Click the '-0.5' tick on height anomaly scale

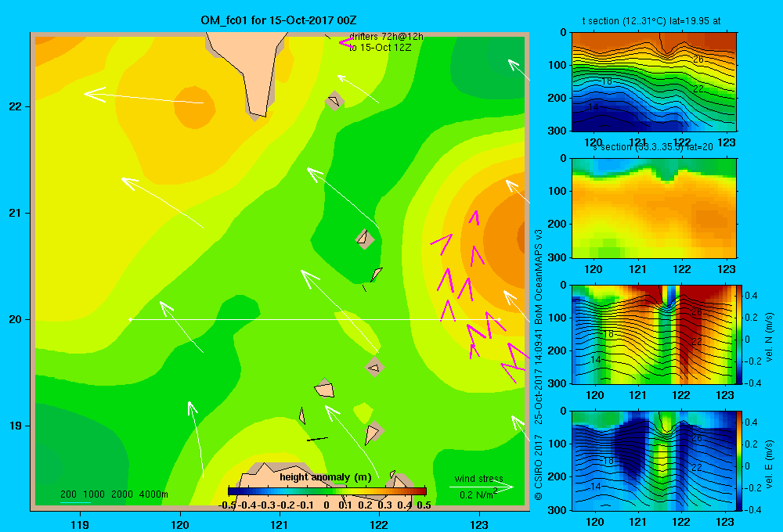pos(227,505)
